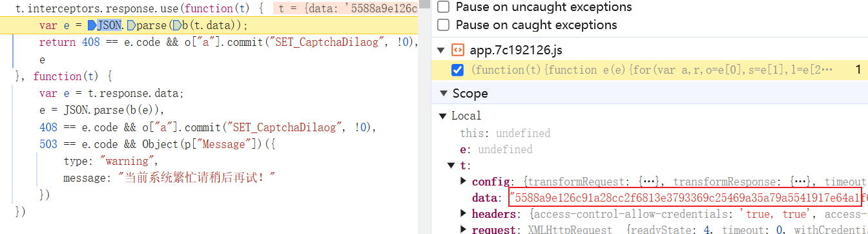
Task: Click the 'return 408 == e.code' code line
Action: click(x=229, y=42)
